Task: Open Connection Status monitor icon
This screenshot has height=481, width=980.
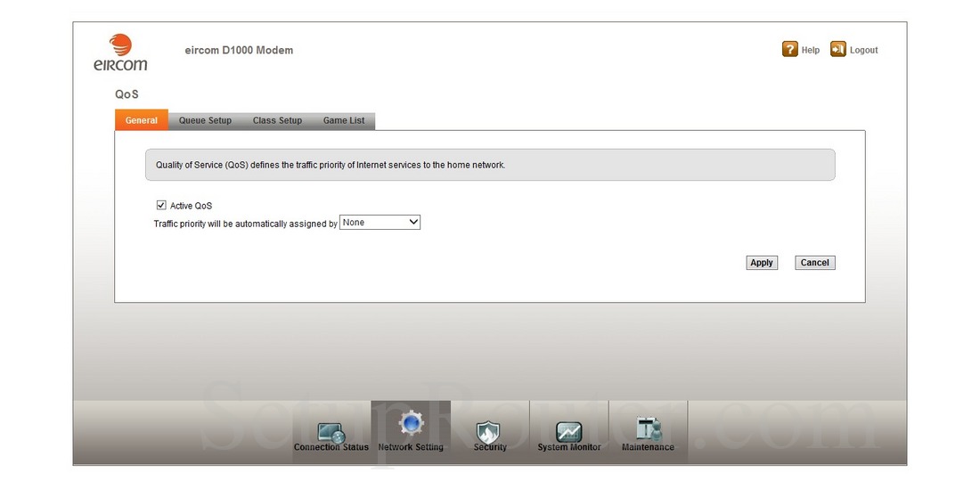Action: click(331, 432)
